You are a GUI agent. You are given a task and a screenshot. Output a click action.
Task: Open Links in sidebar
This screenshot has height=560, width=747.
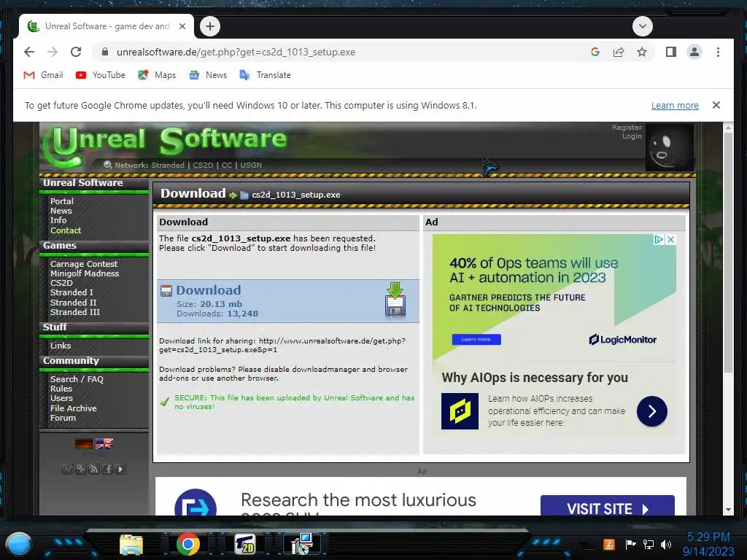[61, 346]
